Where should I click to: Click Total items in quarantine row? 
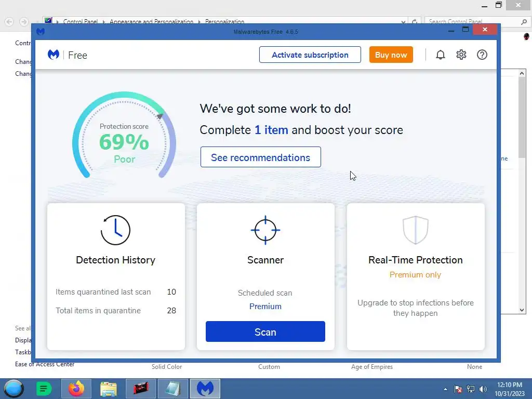tap(116, 311)
